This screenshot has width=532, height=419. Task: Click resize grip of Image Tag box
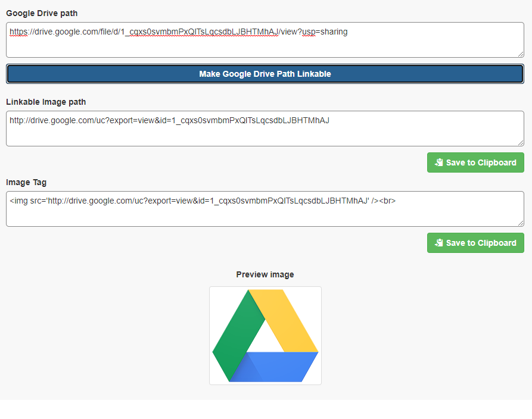point(521,223)
